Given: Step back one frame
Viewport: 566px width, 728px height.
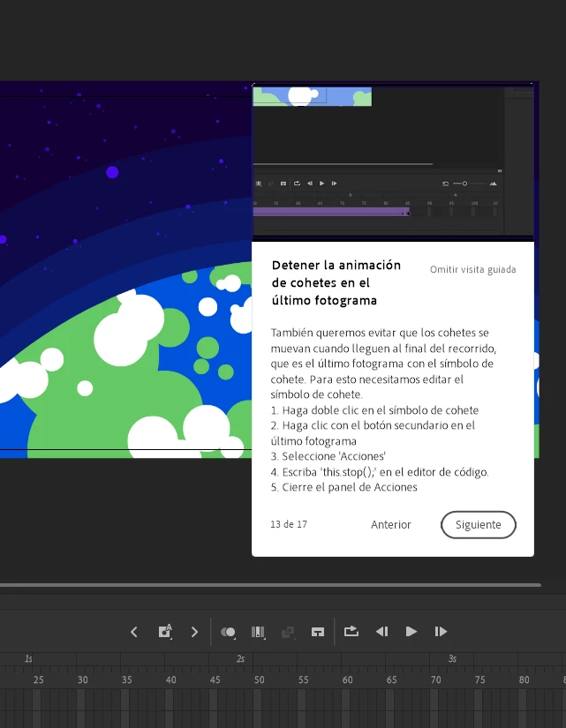Looking at the screenshot, I should (x=382, y=632).
